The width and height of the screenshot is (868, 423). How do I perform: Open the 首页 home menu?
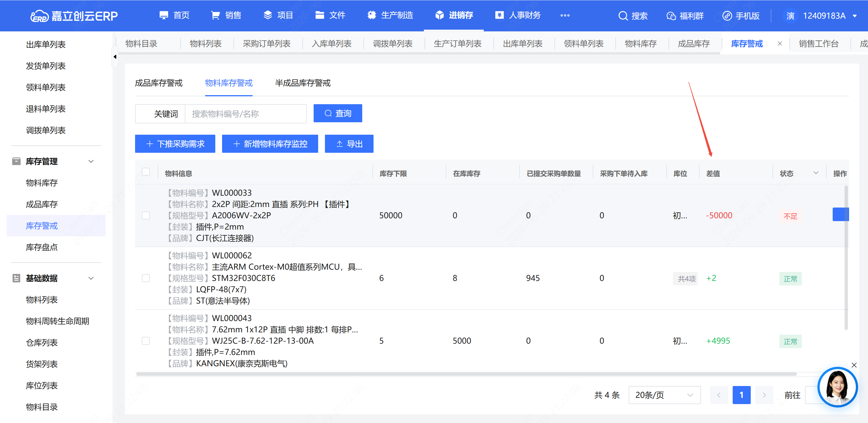174,16
